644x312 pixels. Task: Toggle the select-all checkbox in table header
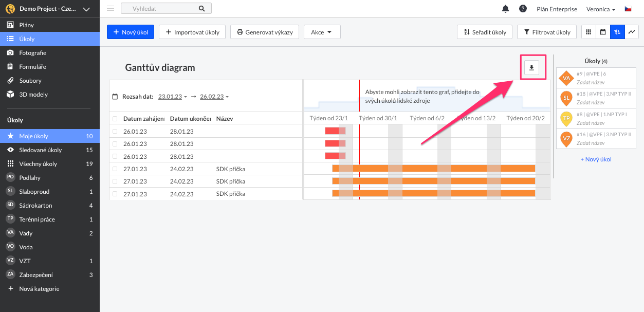click(x=115, y=119)
